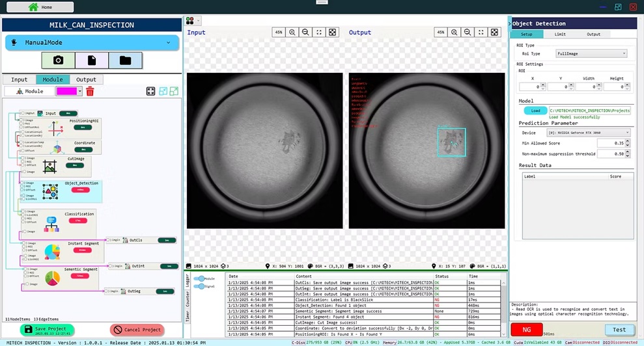Switch to the Output tab in left panel
This screenshot has height=346, width=644.
pyautogui.click(x=86, y=80)
